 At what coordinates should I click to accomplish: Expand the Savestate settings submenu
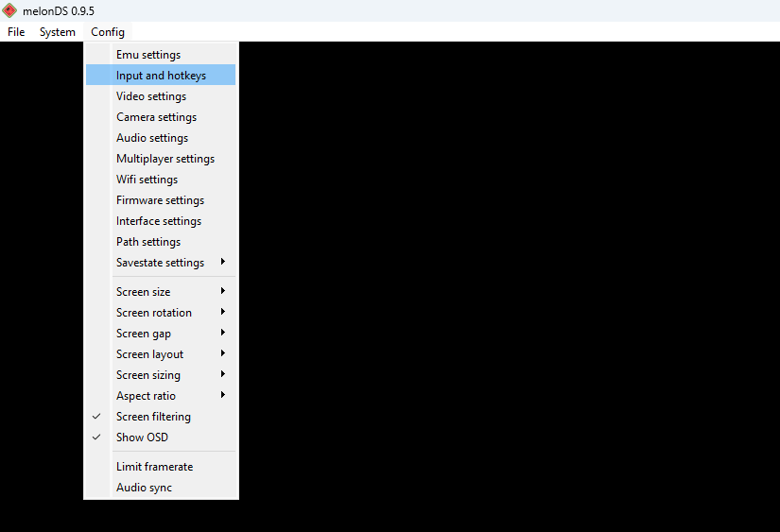(x=160, y=263)
